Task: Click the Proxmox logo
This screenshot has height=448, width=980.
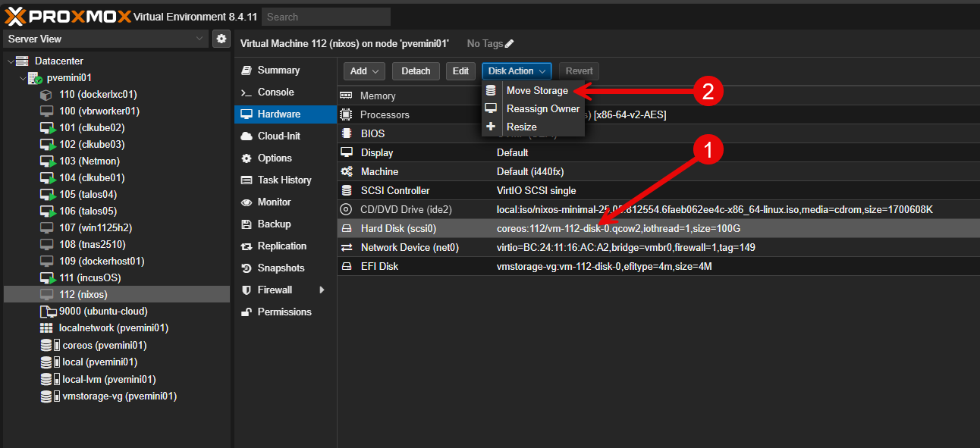Action: tap(67, 16)
